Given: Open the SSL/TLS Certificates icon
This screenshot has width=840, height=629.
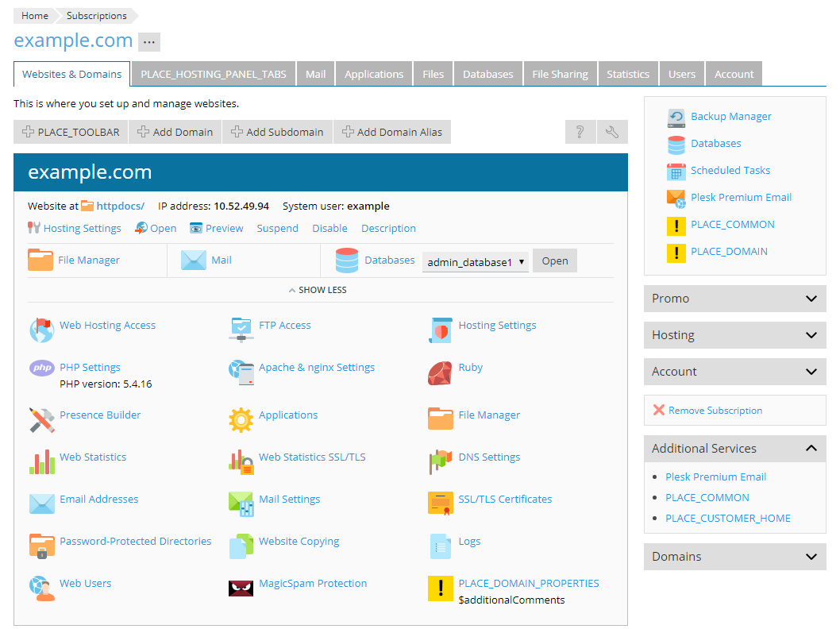Looking at the screenshot, I should [440, 504].
